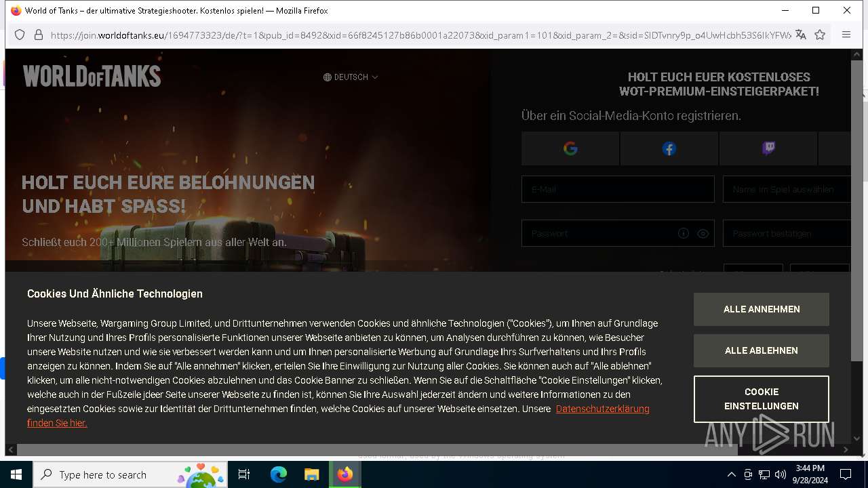This screenshot has width=868, height=488.
Task: Bookmark this page with star icon
Action: 820,35
